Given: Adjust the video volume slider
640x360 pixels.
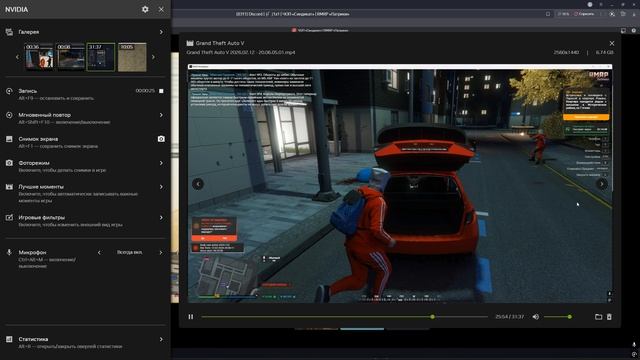Looking at the screenshot, I should click(558, 317).
